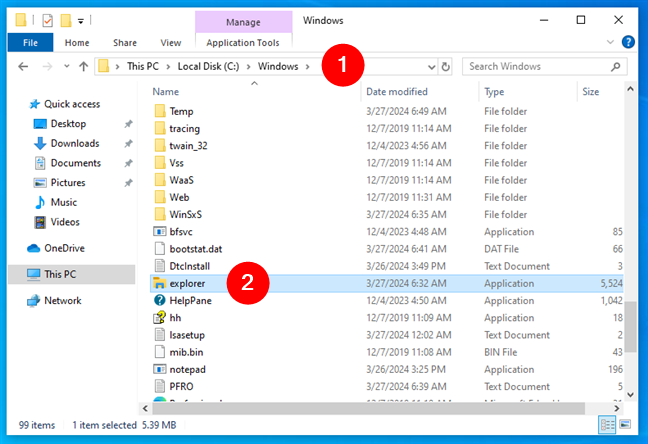Click the Local Disk (C:) breadcrumb
The width and height of the screenshot is (648, 444).
click(x=208, y=66)
